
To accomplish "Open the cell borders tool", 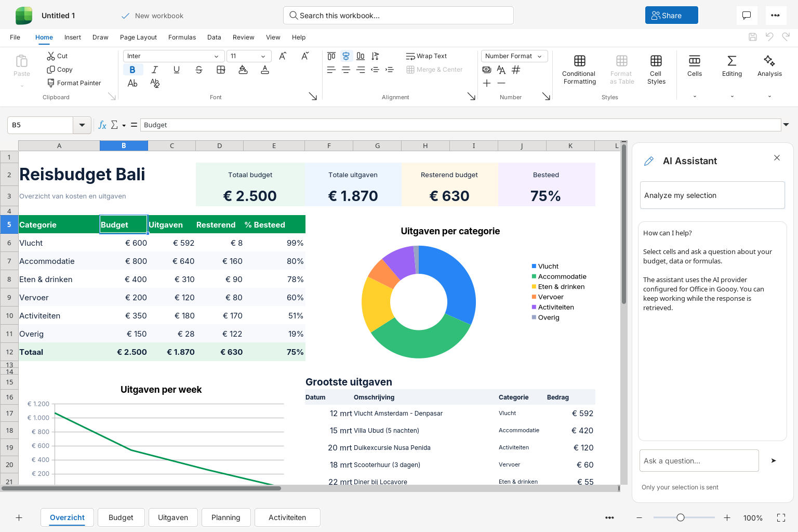I will coord(221,70).
